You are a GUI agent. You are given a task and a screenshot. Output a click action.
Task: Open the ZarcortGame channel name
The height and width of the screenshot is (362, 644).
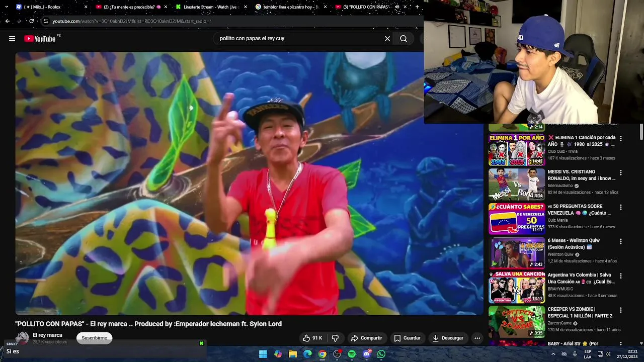tap(559, 323)
